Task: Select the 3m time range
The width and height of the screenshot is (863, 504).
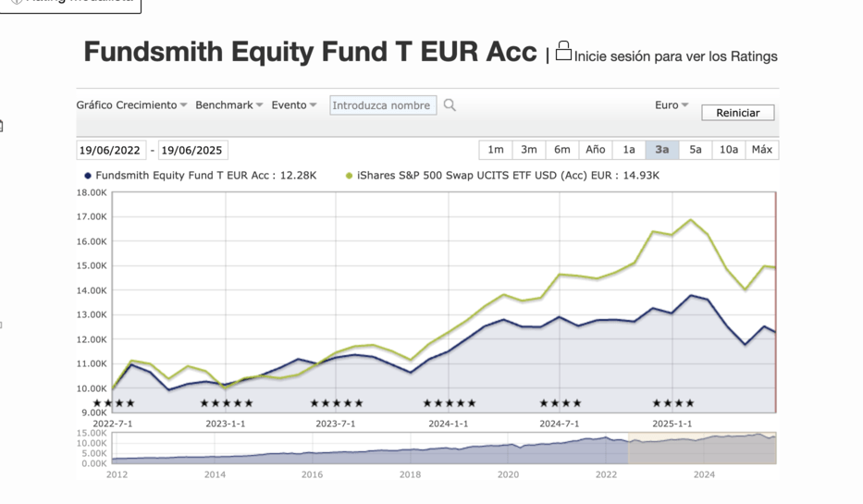Action: (529, 150)
